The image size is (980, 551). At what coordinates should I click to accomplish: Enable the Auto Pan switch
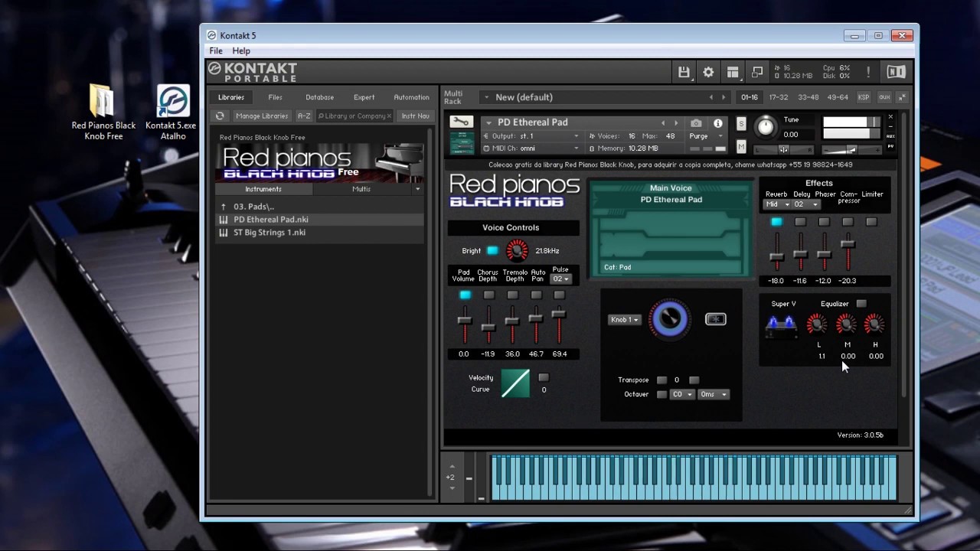pyautogui.click(x=536, y=295)
